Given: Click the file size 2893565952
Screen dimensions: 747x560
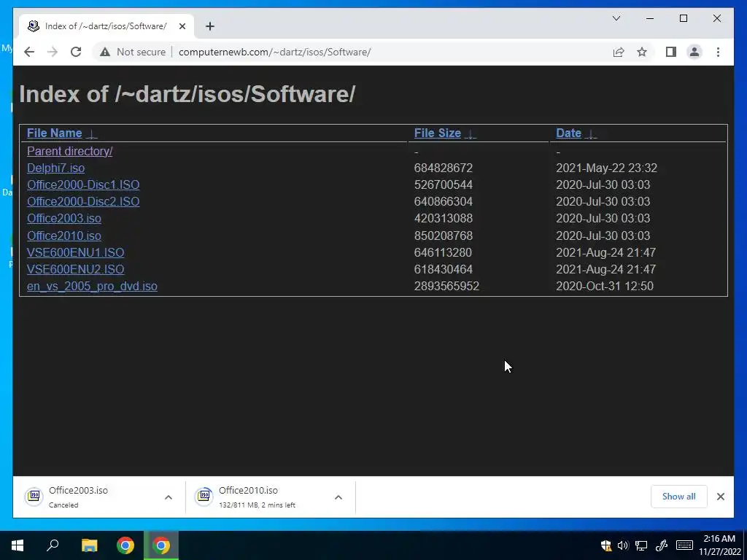Looking at the screenshot, I should click(446, 286).
